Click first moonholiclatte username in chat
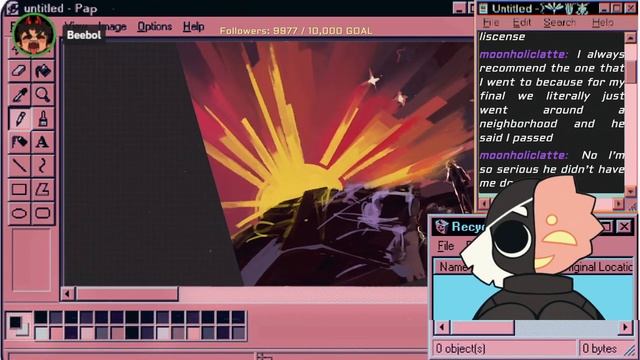 pos(524,54)
